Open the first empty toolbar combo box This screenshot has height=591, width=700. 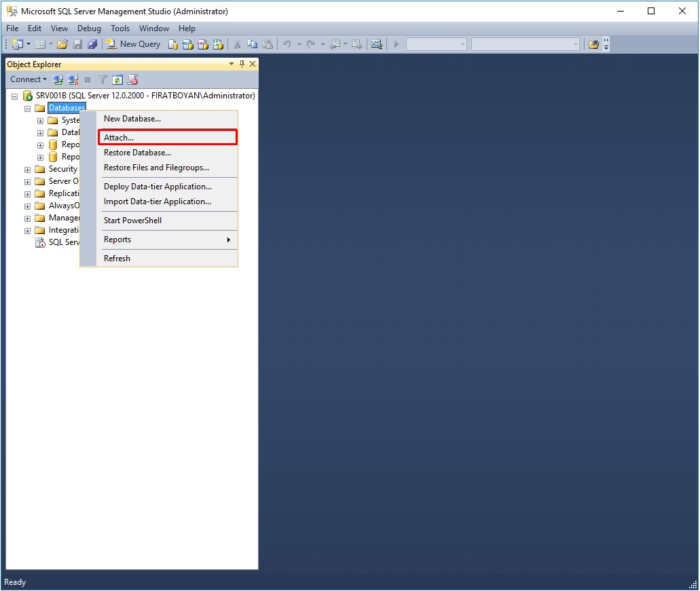436,44
